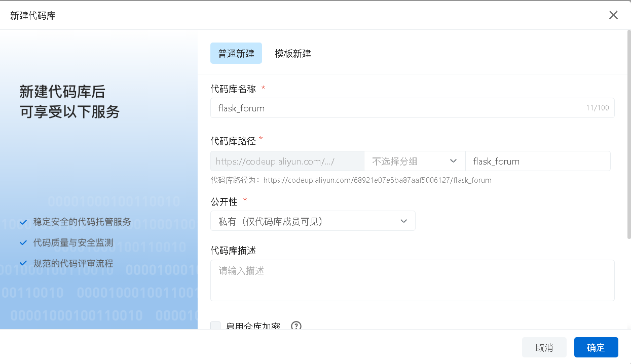The width and height of the screenshot is (631, 364).
Task: Switch to the 模板新建 tab
Action: [293, 53]
